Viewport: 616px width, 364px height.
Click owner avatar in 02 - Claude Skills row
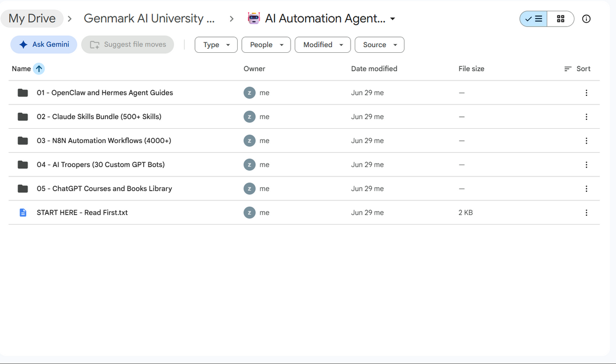coord(249,117)
